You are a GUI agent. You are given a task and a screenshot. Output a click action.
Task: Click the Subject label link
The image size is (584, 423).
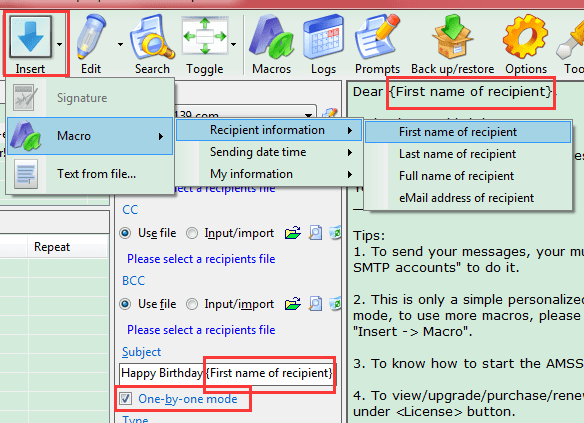(142, 352)
